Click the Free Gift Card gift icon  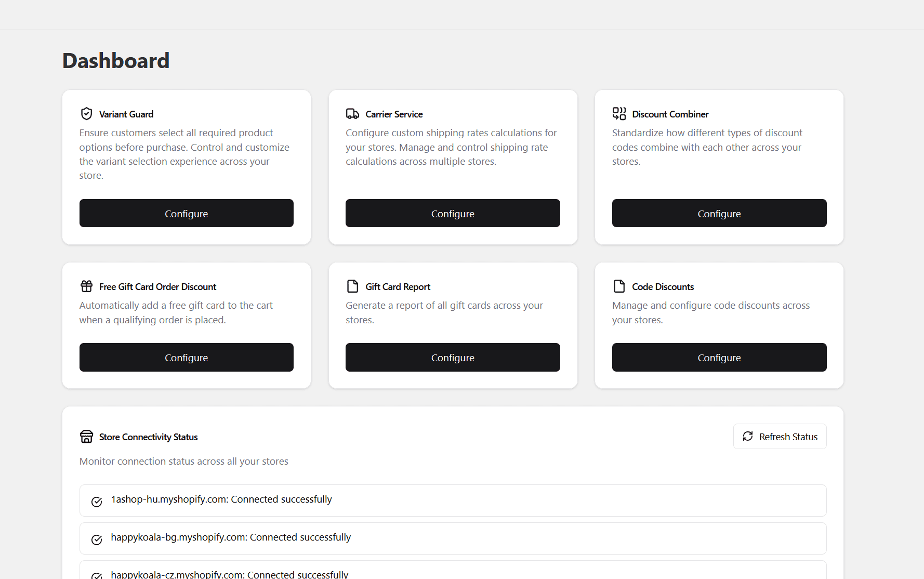[86, 286]
